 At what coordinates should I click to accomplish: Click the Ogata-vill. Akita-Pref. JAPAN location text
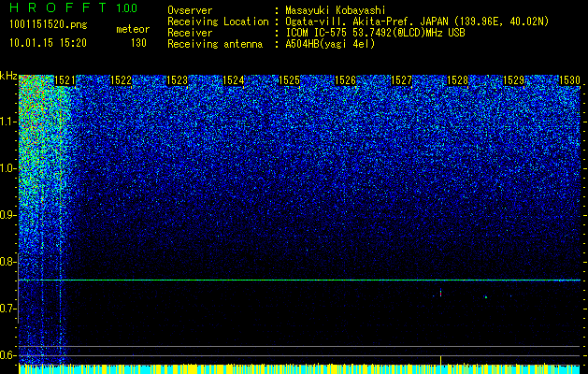pos(416,22)
